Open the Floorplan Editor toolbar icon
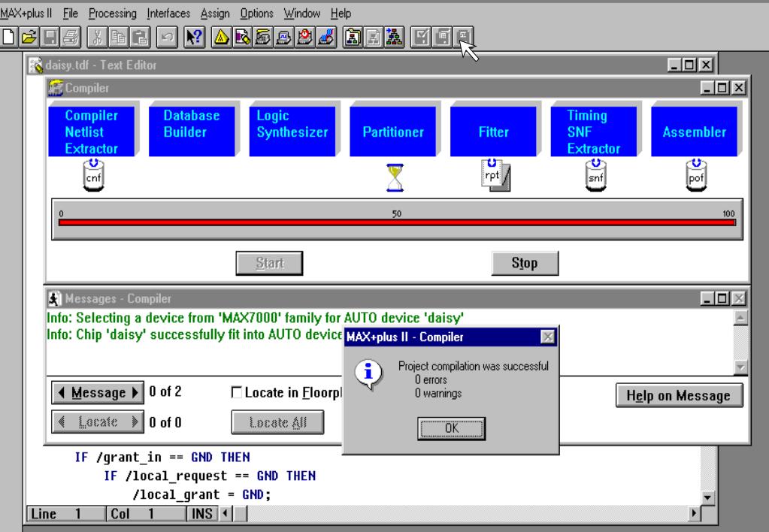 (242, 38)
